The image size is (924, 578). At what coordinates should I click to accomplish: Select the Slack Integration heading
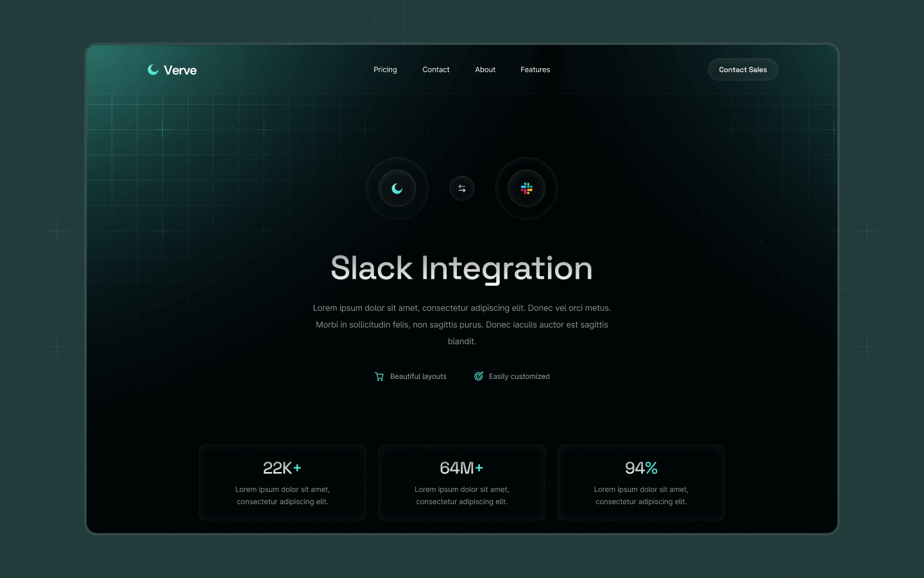click(462, 268)
